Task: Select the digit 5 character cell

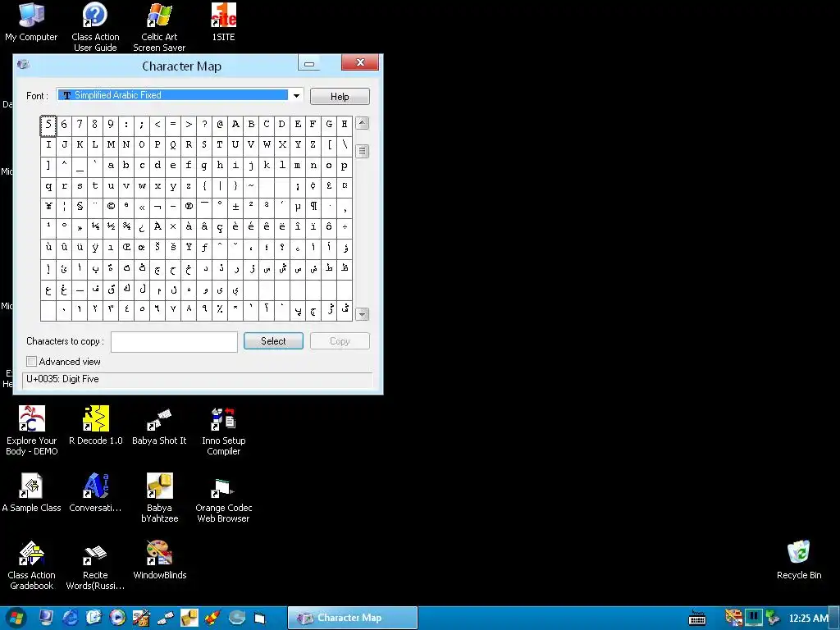Action: (x=48, y=126)
